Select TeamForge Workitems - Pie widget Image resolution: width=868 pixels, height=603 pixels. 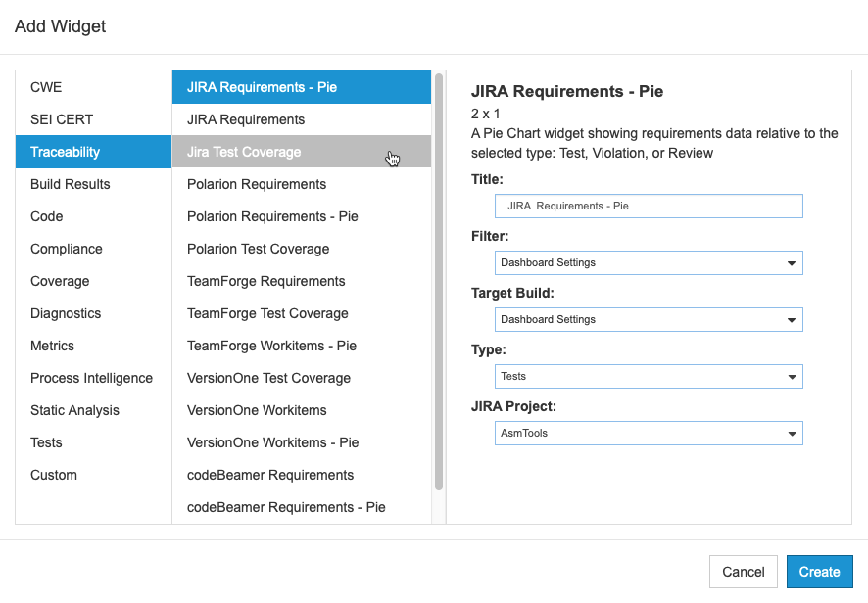tap(302, 346)
